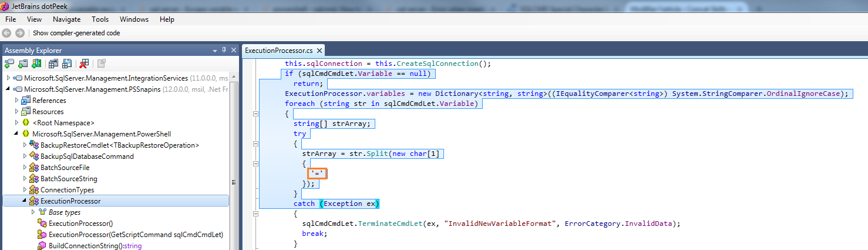Expand the BatchSourceString class node
Viewport: 868px width, 250px height.
(25, 179)
